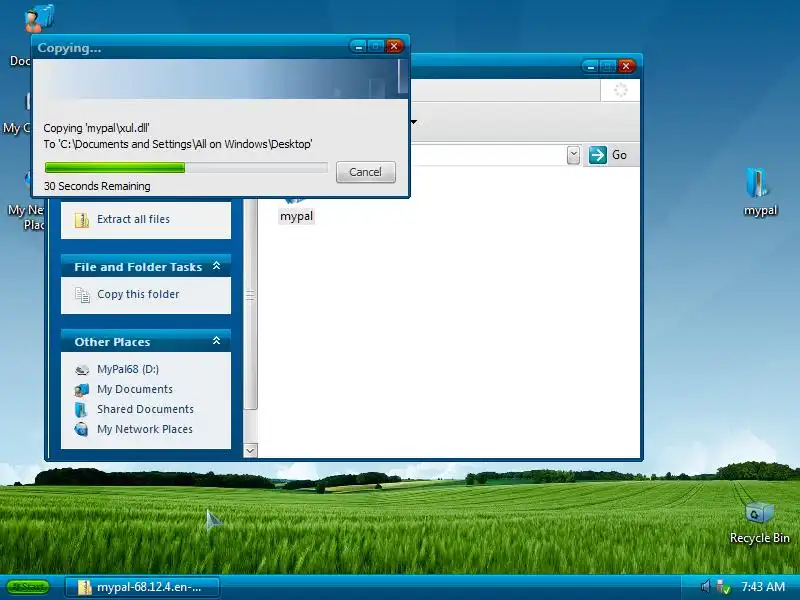
Task: Click the Start button
Action: pyautogui.click(x=28, y=587)
